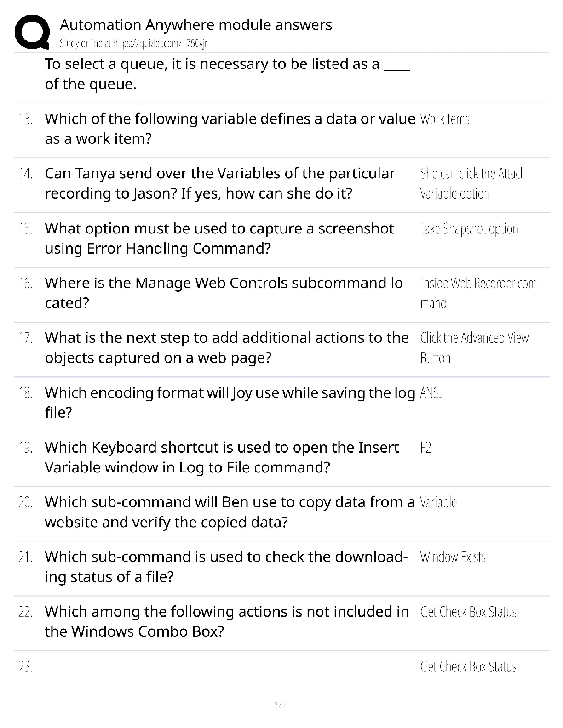563x728 pixels.
Task: Click question 19 about Insert Variable shortcut
Action: [222, 457]
